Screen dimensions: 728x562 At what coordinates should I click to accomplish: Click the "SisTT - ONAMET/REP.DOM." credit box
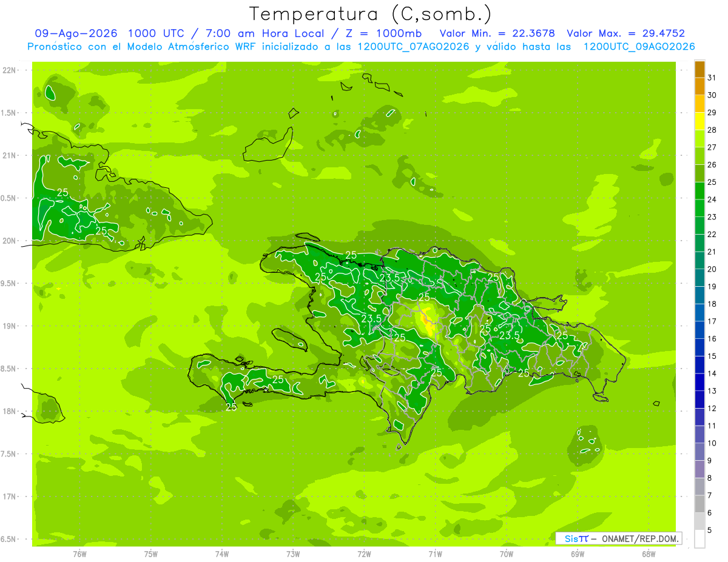(619, 538)
